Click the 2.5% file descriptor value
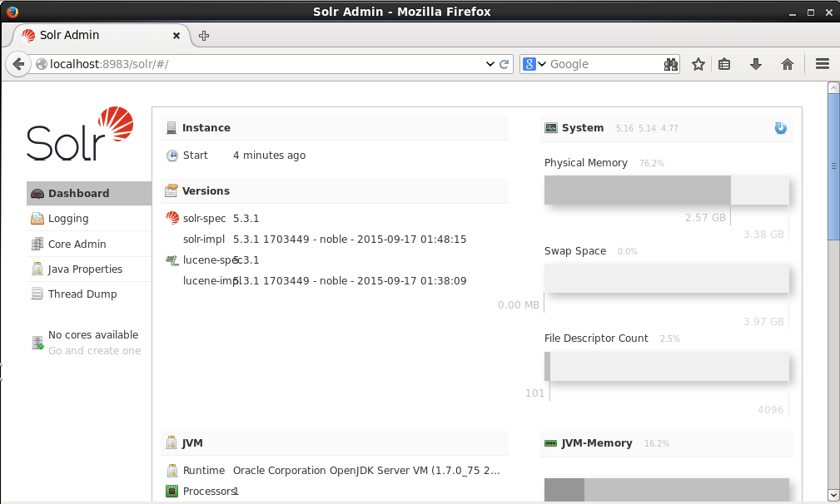This screenshot has width=840, height=504. pyautogui.click(x=669, y=338)
